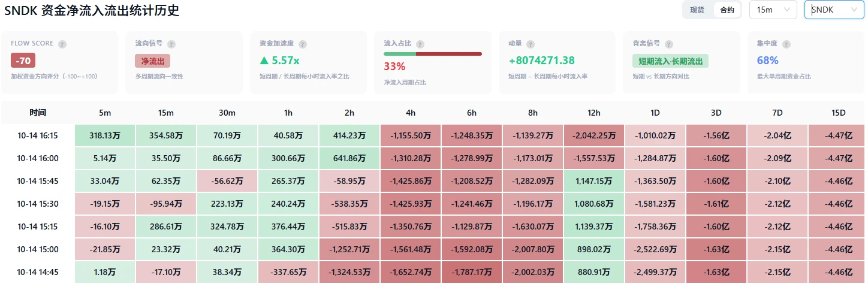Select the 286.61万 cell
The height and width of the screenshot is (284, 868).
(x=166, y=226)
